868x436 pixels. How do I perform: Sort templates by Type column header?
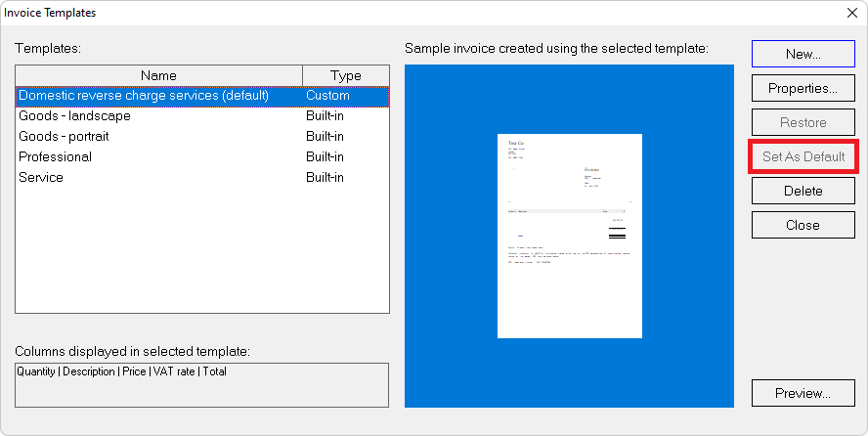pos(346,75)
